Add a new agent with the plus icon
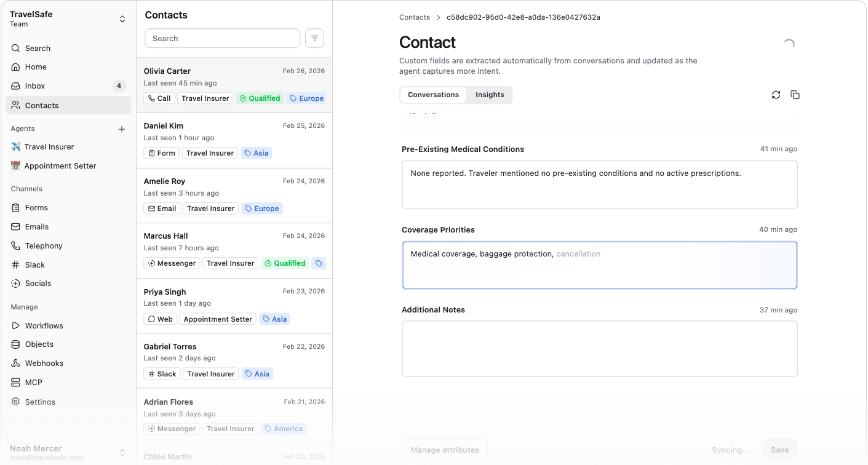The width and height of the screenshot is (868, 465). tap(122, 129)
